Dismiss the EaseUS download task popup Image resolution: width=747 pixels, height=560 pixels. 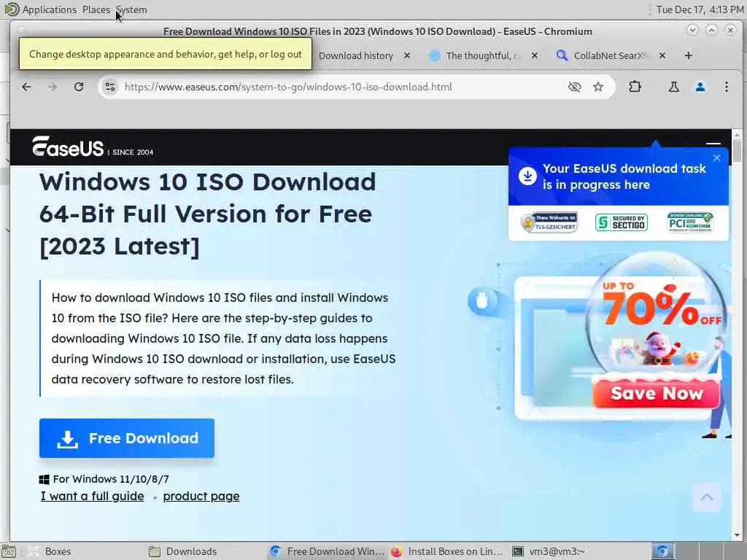click(716, 158)
